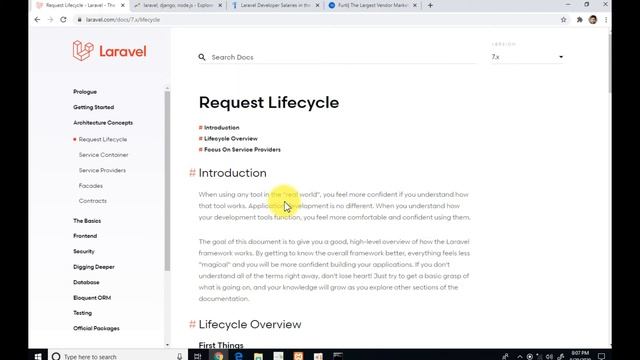Switch to Request Lifecycle browser tab
This screenshot has height=360, width=640.
pos(80,5)
